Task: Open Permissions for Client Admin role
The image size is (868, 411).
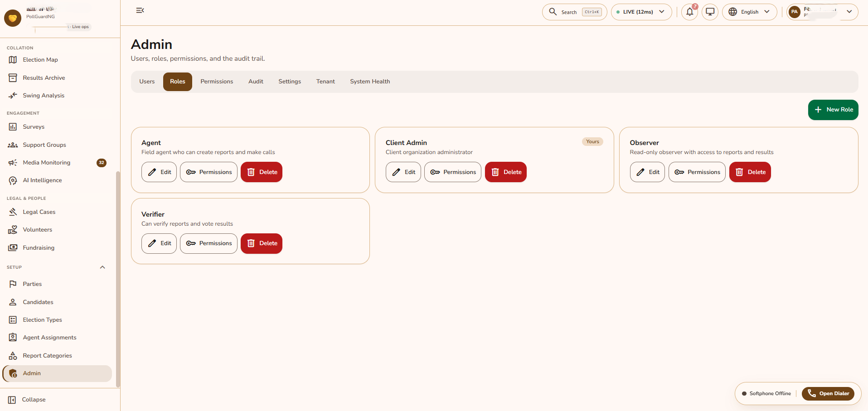Action: pos(453,172)
